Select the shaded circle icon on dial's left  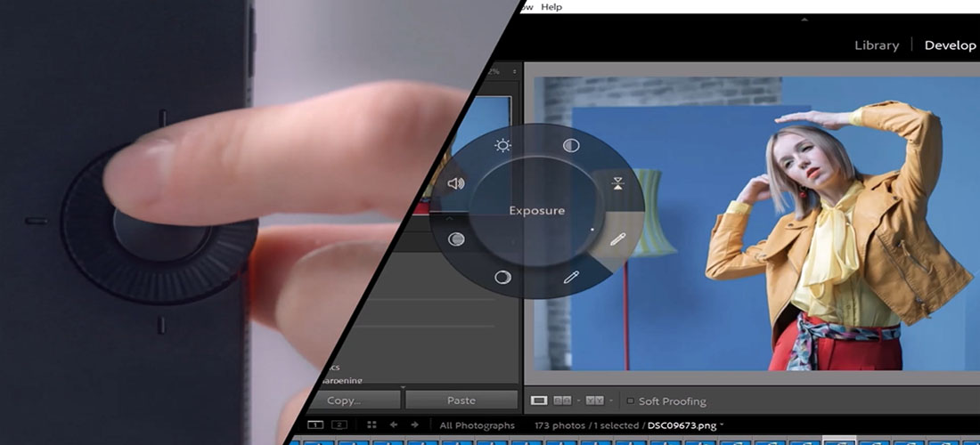[x=456, y=239]
